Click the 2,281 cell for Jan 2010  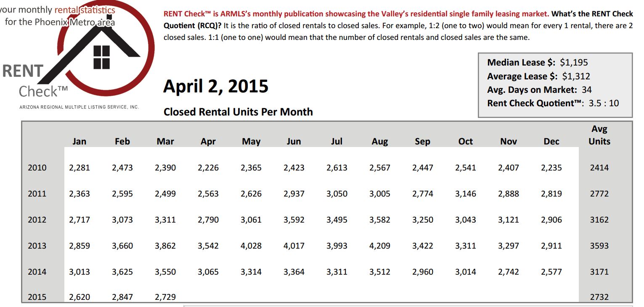80,168
